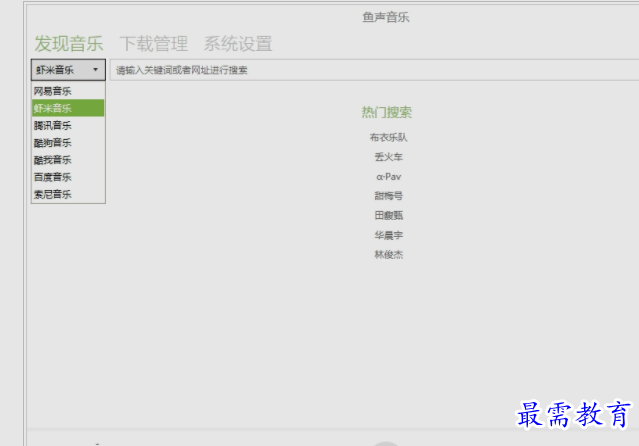Search hot keyword 布衣乐队
Image resolution: width=639 pixels, height=446 pixels.
point(388,137)
